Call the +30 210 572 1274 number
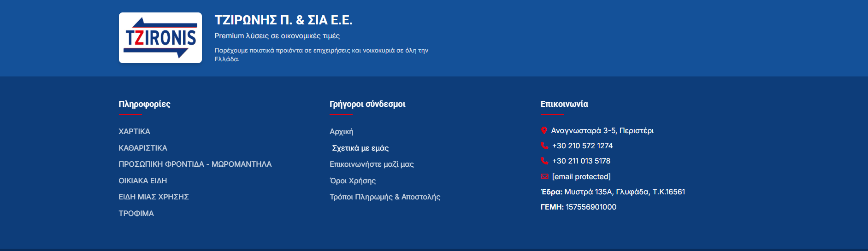This screenshot has height=251, width=868. [x=582, y=146]
